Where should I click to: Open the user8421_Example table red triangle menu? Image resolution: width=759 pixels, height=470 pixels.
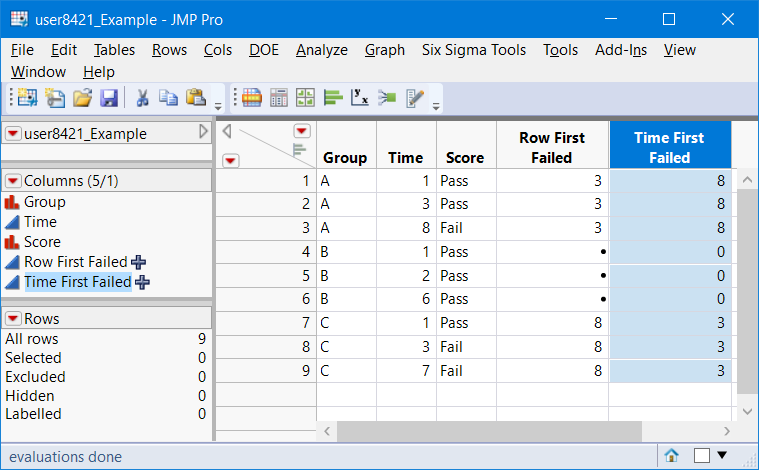[x=13, y=134]
